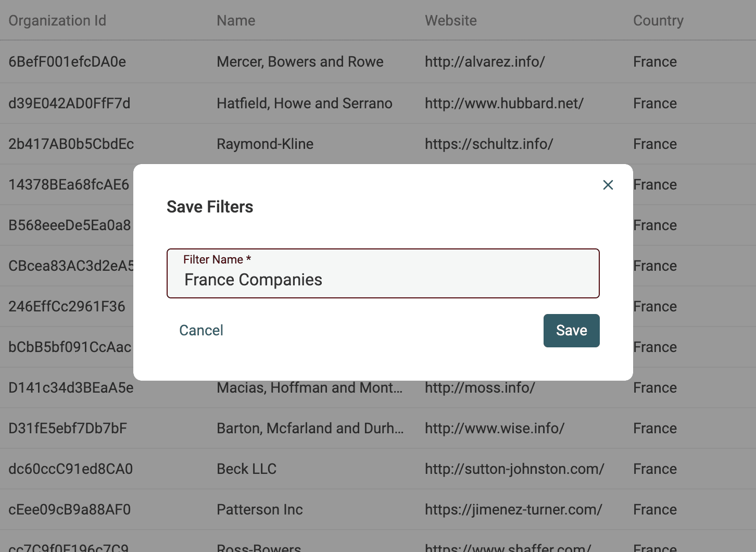Viewport: 756px width, 552px height.
Task: Click the Save button
Action: coord(571,330)
